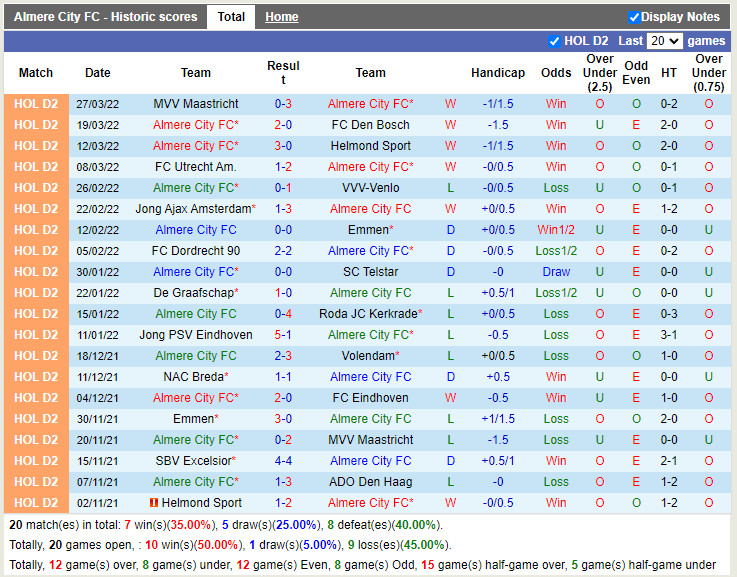Click ADO Den Haag team link
The image size is (737, 577).
click(x=370, y=482)
